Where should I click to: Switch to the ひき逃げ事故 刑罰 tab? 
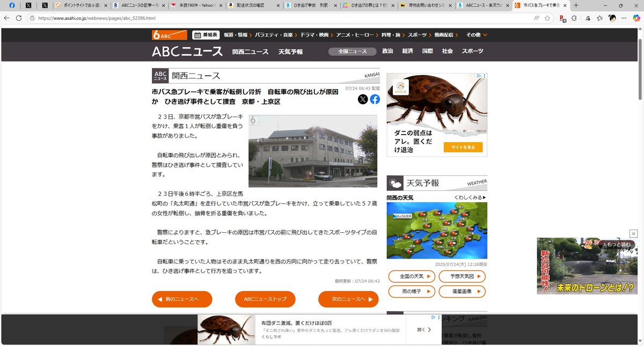(x=311, y=5)
